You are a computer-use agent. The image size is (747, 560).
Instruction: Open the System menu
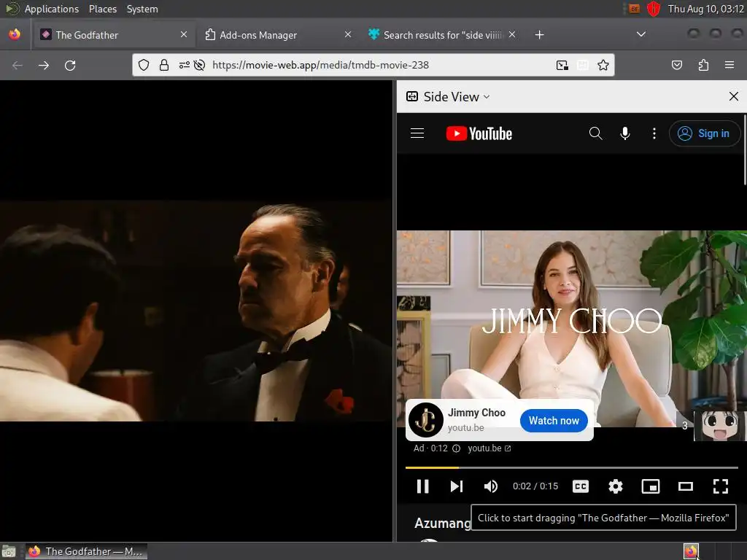(x=142, y=9)
